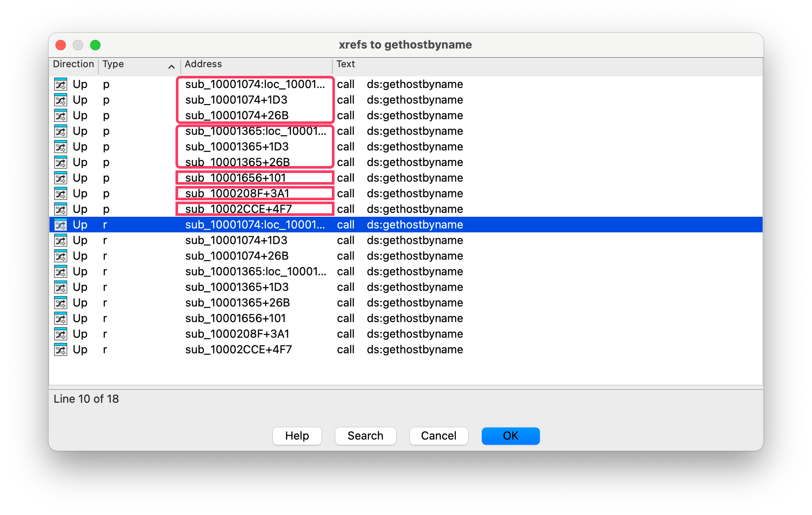The image size is (812, 515).
Task: Click xref icon of type p sub_10001365+1D3 row
Action: pyautogui.click(x=60, y=147)
